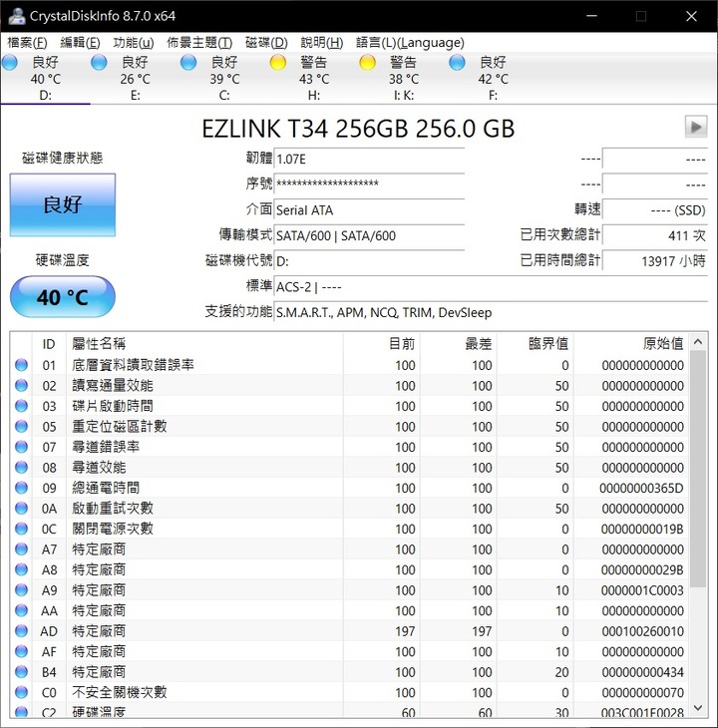Click status orb of attribute row AD

(21, 630)
